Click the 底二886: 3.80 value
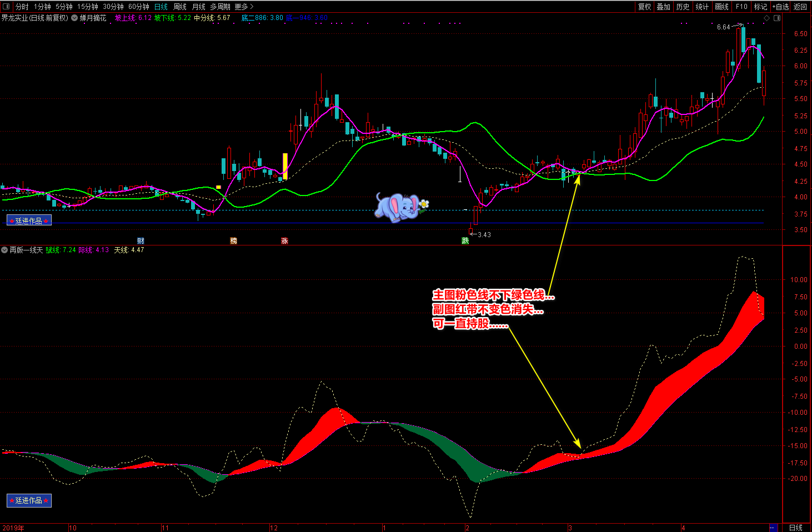This screenshot has width=812, height=532. tap(262, 18)
